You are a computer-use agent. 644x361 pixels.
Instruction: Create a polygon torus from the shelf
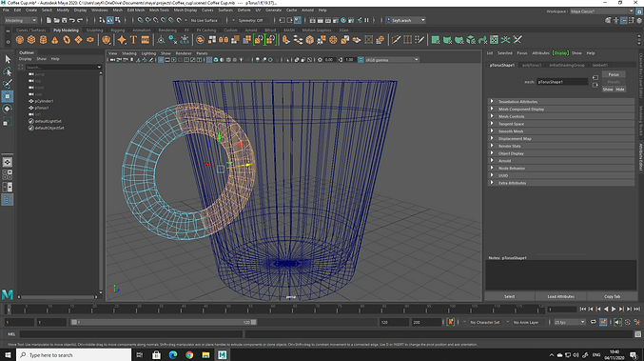67,40
